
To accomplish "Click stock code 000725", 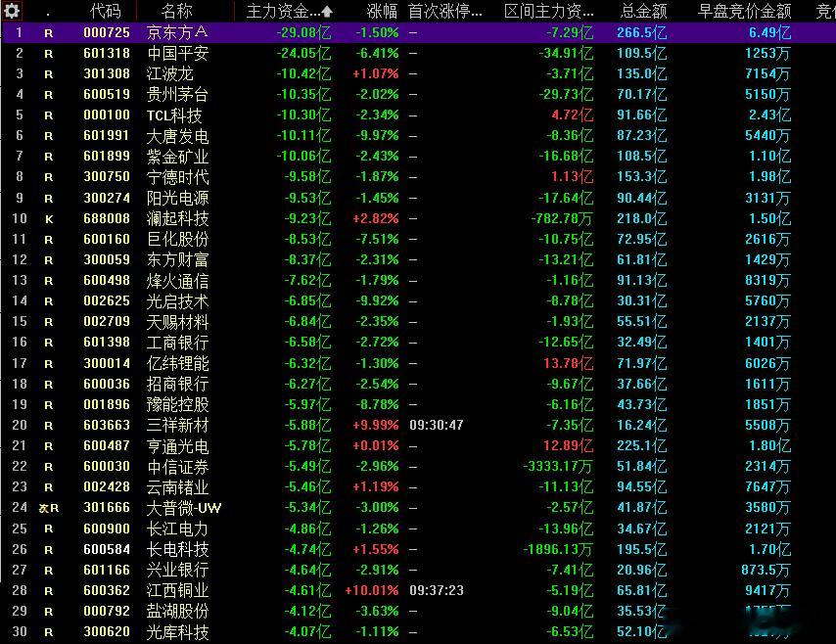I will pos(107,32).
